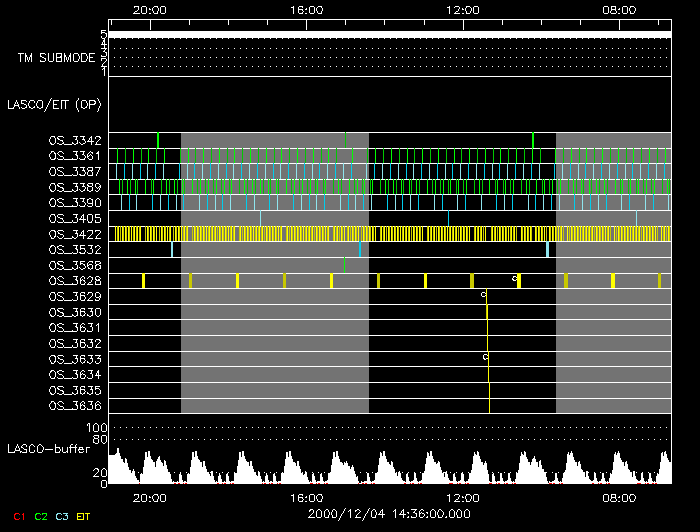Click the TM SUBMODE axis label
Viewport: 700px width, 532px height.
[56, 58]
